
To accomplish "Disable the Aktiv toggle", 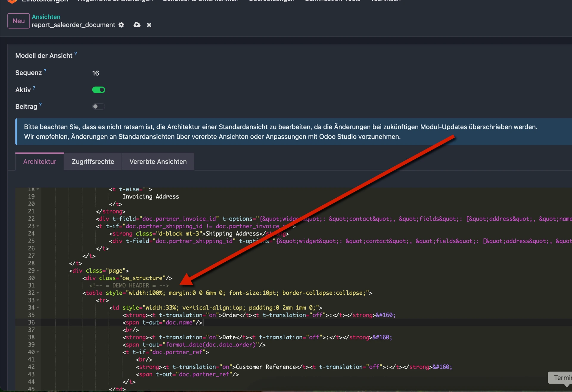I will click(98, 90).
